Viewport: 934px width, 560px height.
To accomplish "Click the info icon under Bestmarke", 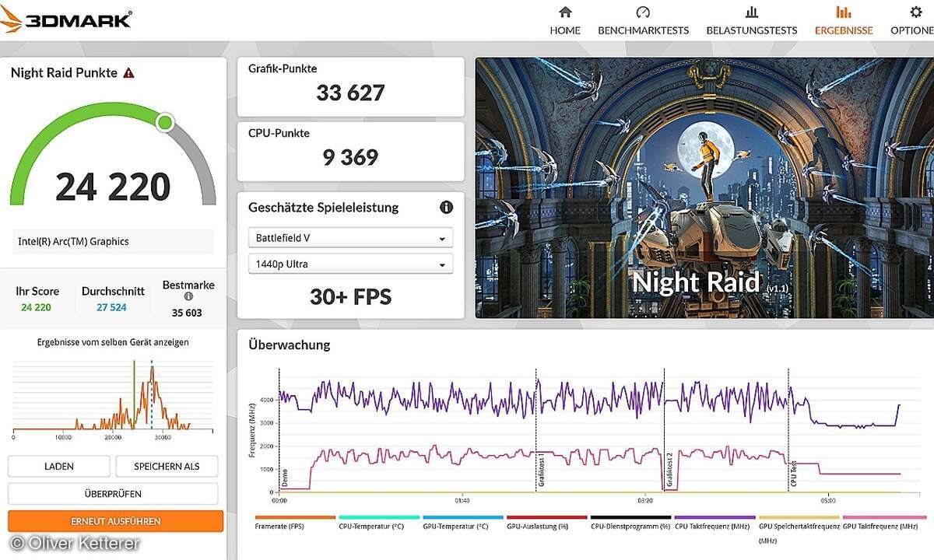I will (188, 296).
